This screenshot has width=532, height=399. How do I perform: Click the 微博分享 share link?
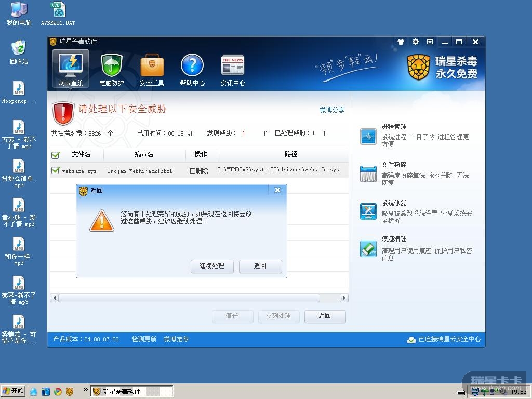click(x=332, y=110)
